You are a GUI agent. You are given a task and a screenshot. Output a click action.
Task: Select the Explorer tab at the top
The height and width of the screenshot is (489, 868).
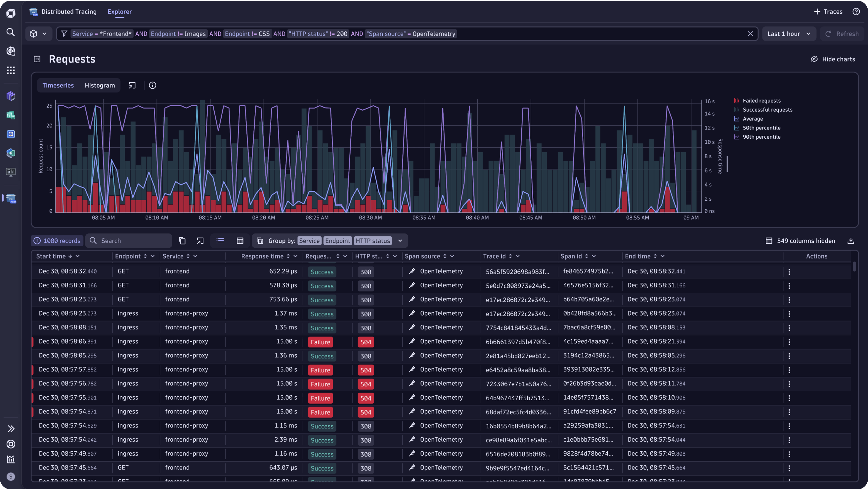120,11
